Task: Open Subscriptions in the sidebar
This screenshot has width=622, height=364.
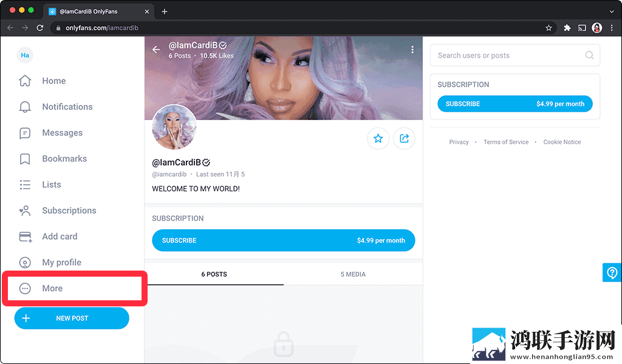Action: [x=58, y=211]
